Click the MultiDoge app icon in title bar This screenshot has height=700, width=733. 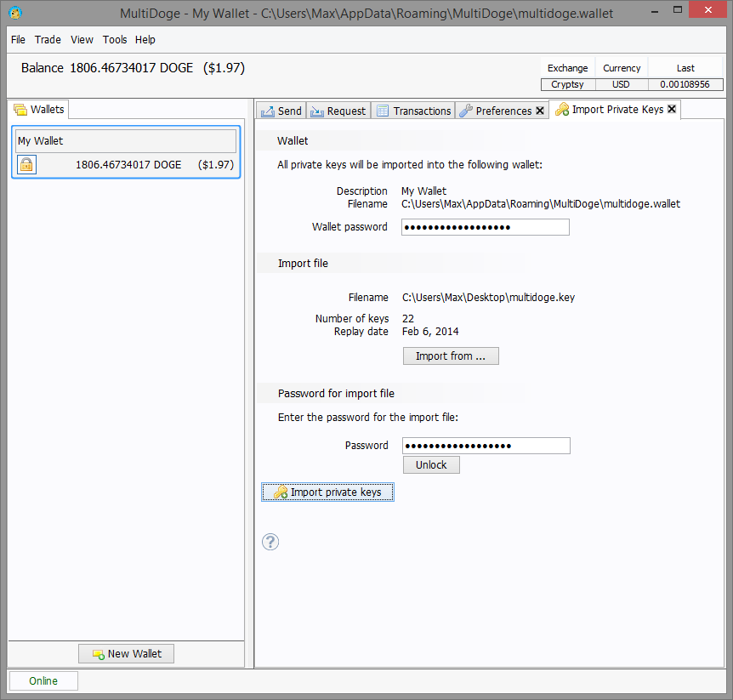point(15,12)
